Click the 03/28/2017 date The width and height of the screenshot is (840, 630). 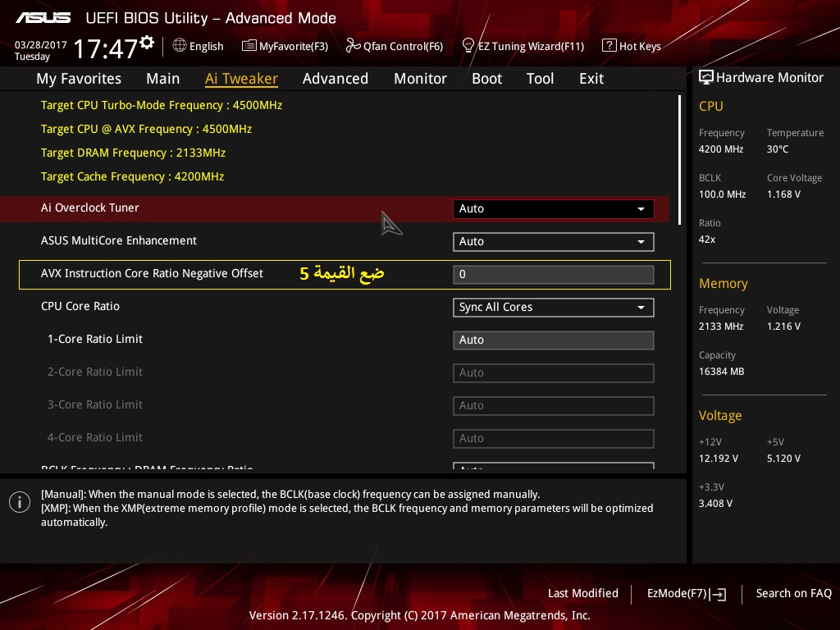click(x=41, y=45)
